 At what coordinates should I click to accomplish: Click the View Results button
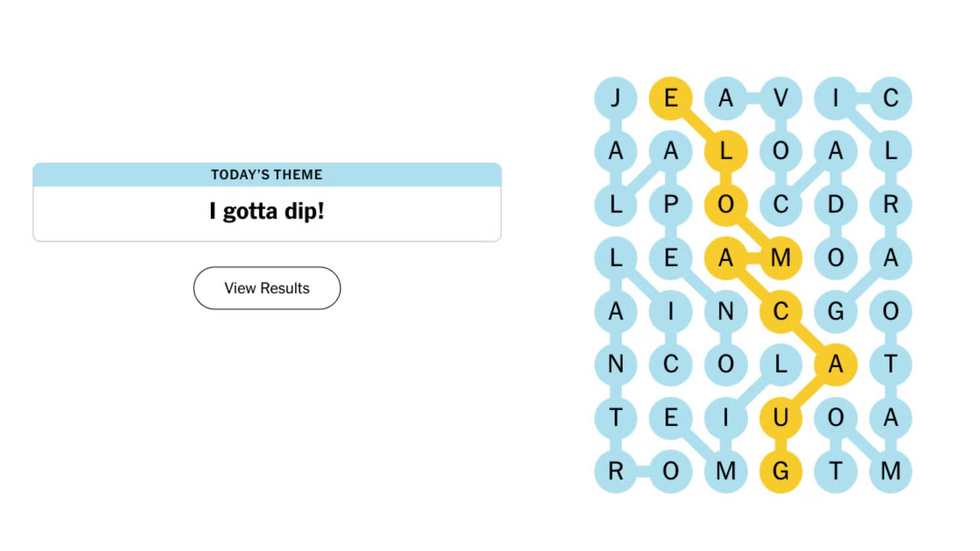point(267,288)
